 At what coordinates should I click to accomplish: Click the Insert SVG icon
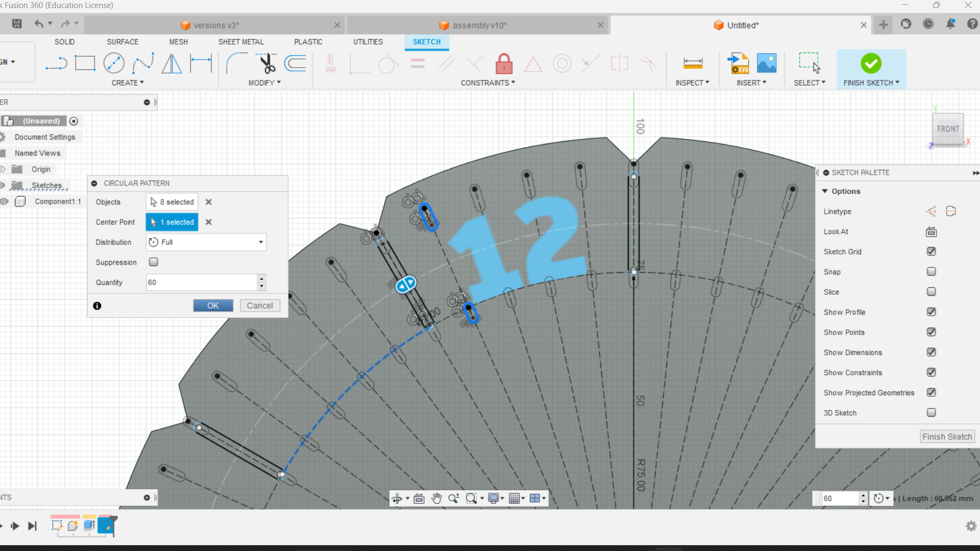(738, 63)
